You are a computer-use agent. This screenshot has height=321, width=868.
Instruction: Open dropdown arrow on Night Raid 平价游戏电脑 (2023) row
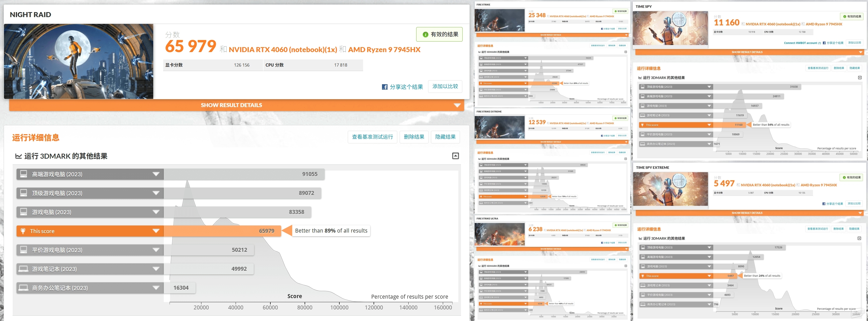click(x=156, y=250)
